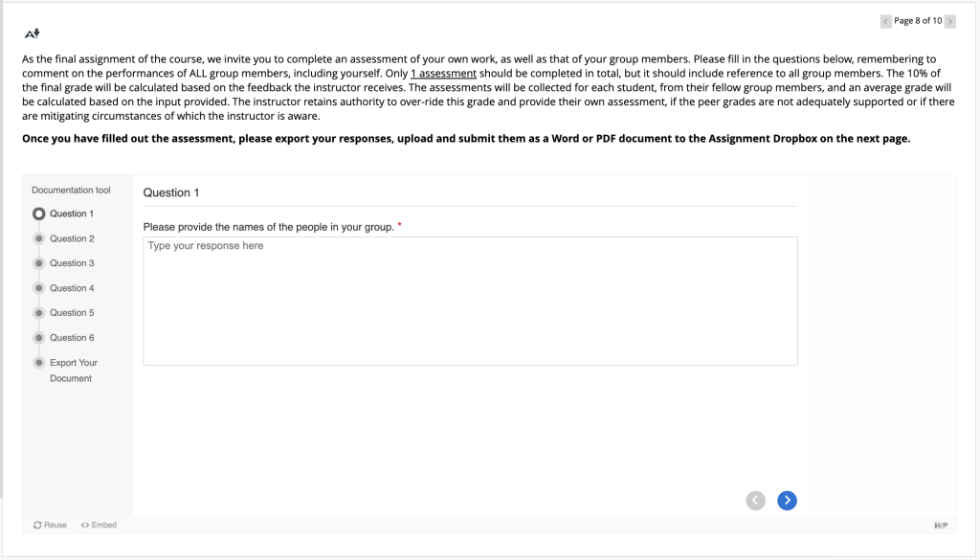Screen dimensions: 980x560
Task: Navigate to Question 5 step
Action: [x=71, y=313]
